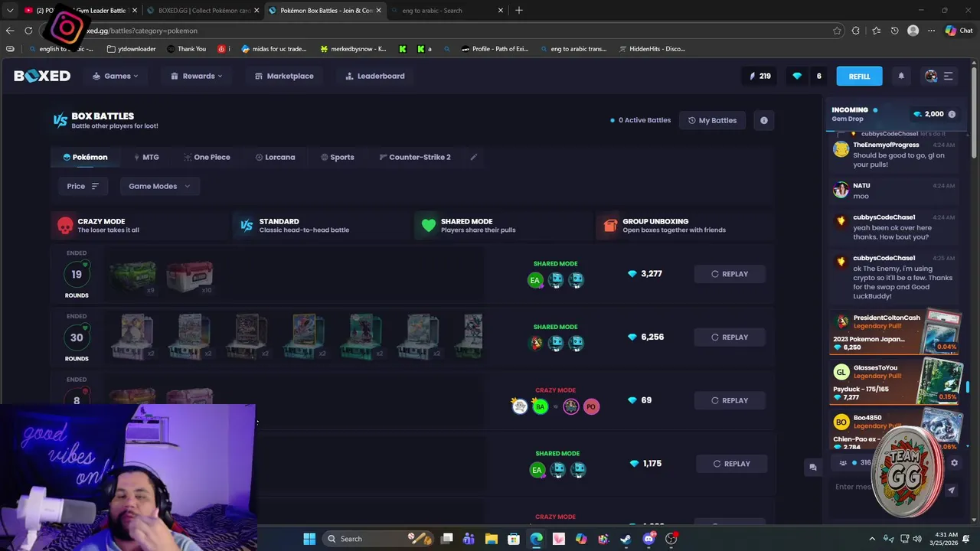Viewport: 980px width, 551px height.
Task: Open PresidentColtonCash legendary pull card
Action: click(x=896, y=332)
